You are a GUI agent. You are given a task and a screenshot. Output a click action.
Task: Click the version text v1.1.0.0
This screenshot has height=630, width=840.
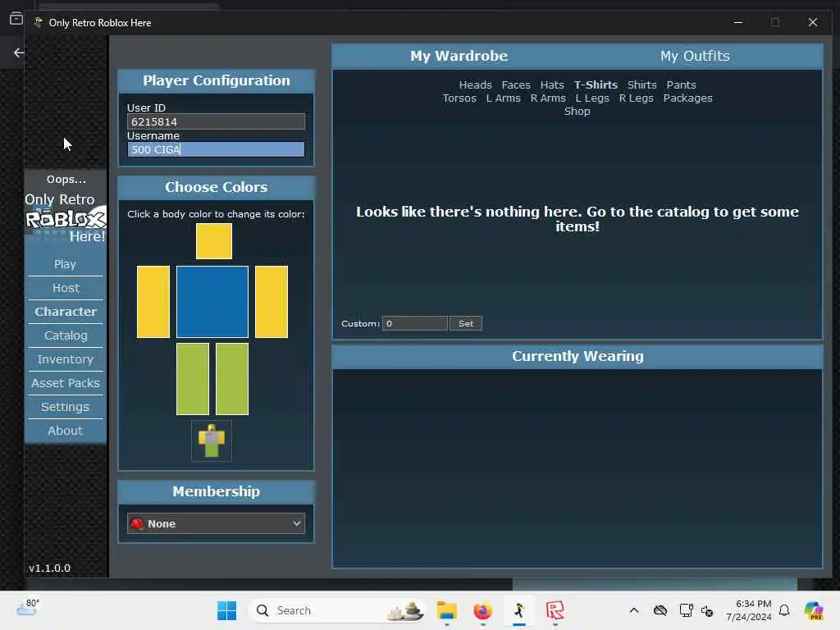point(49,568)
